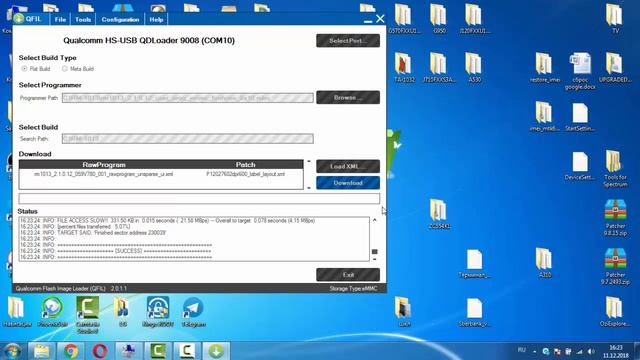Open the DeviceSettings file icon
The image size is (640, 360).
(x=580, y=165)
